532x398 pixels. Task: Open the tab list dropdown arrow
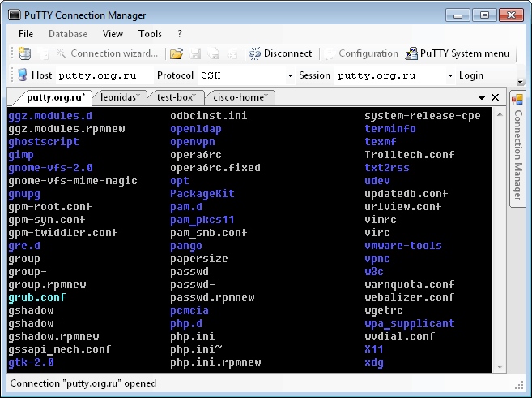pyautogui.click(x=482, y=98)
